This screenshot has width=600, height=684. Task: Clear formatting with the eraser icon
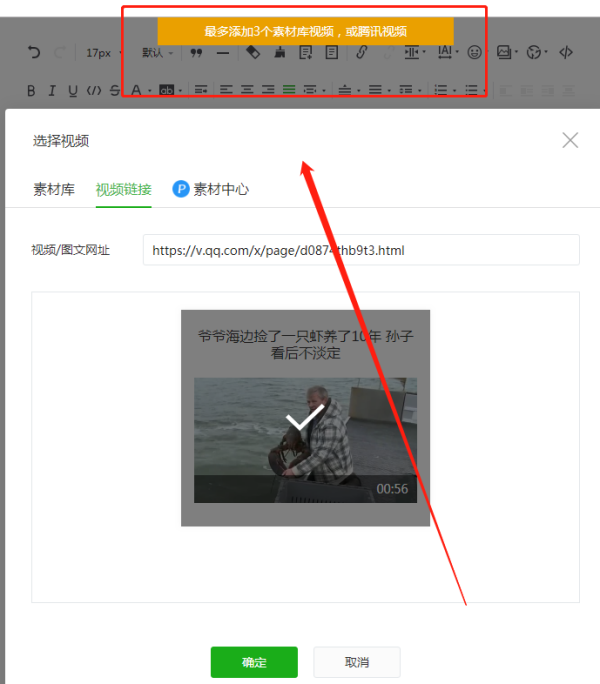pyautogui.click(x=253, y=52)
